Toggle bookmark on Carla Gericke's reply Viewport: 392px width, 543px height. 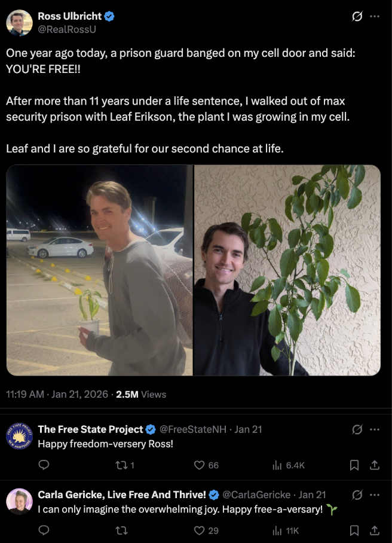click(354, 530)
